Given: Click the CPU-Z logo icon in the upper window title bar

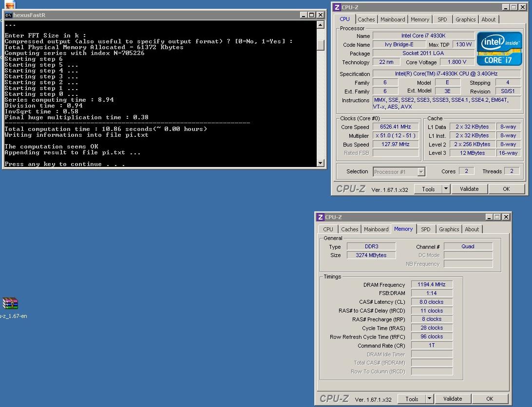Looking at the screenshot, I should pos(337,7).
